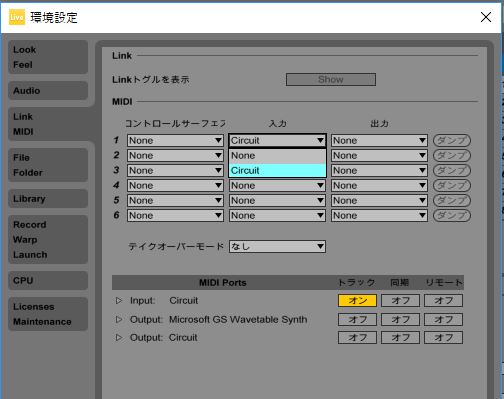Open the output dropdown for row 3
The image size is (504, 399).
point(379,170)
